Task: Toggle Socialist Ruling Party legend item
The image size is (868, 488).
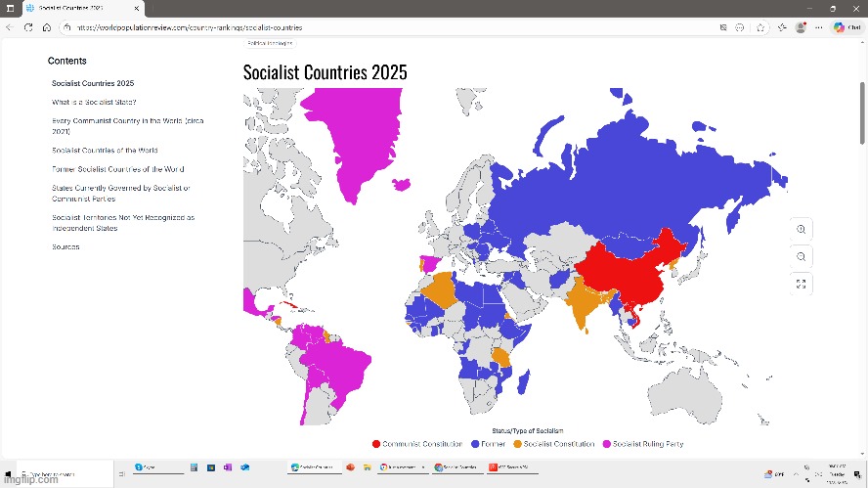Action: tap(642, 444)
